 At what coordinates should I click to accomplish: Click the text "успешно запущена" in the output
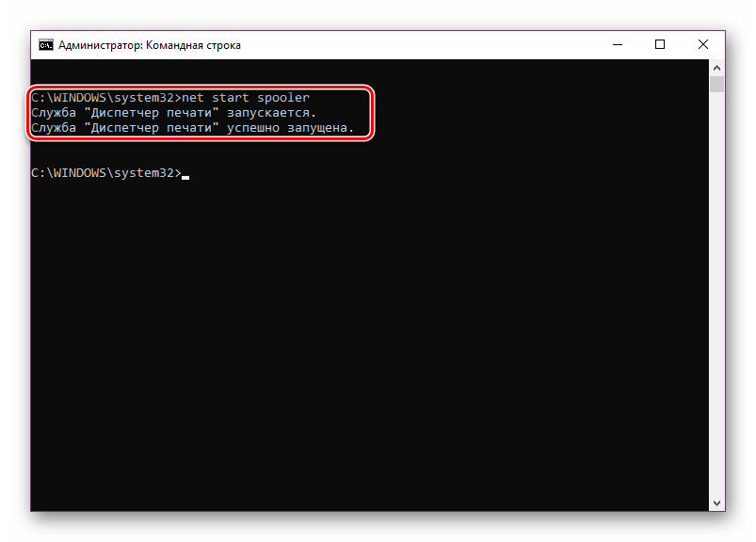point(290,128)
